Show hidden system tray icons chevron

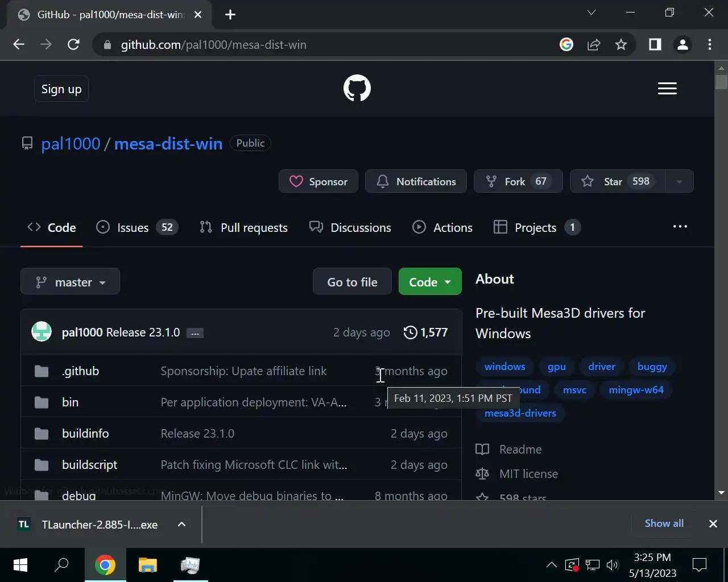pyautogui.click(x=551, y=565)
